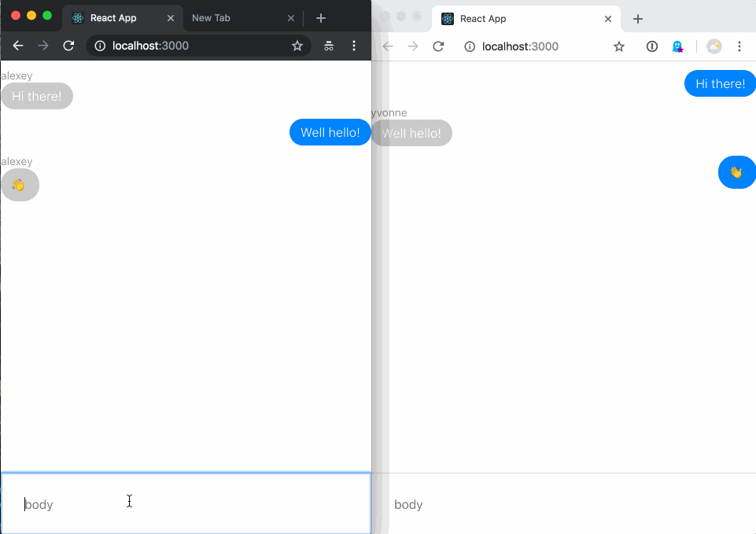
Task: Click back arrow in right light browser
Action: (388, 46)
